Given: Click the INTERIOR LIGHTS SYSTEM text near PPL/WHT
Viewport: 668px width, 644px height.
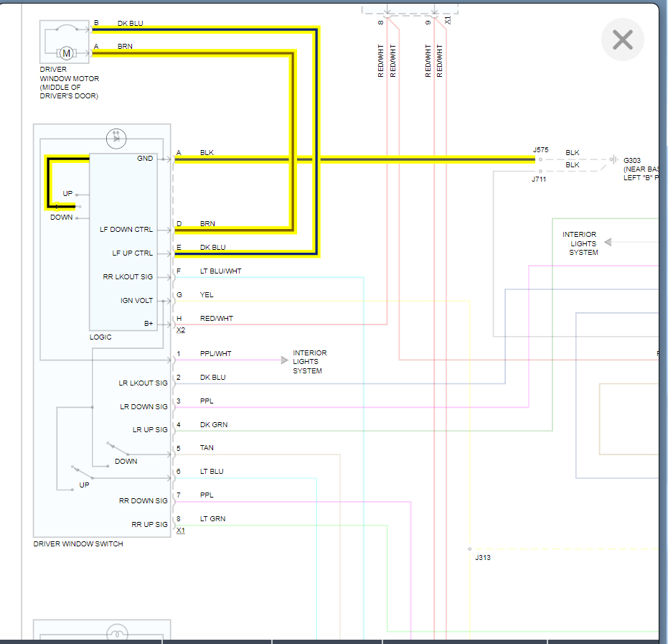Looking at the screenshot, I should click(x=310, y=362).
